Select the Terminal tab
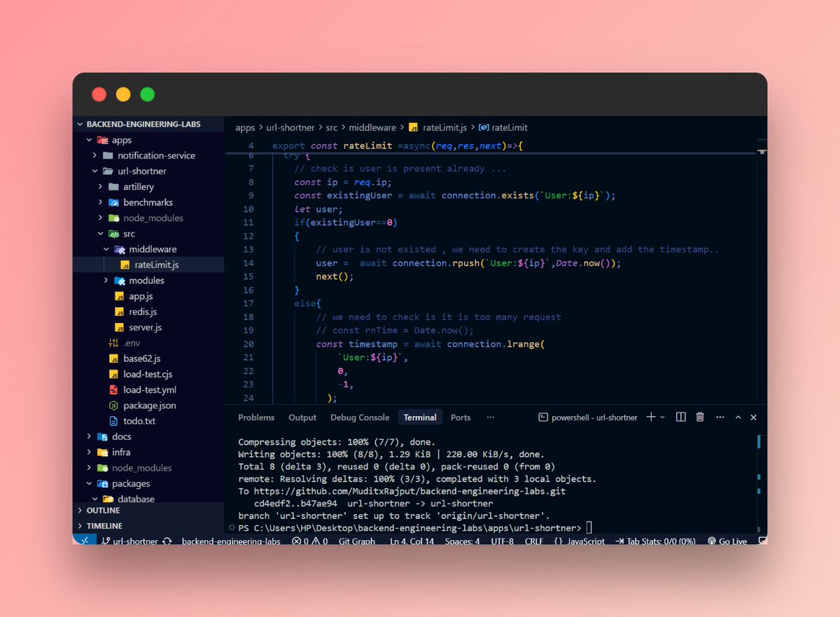 [420, 417]
